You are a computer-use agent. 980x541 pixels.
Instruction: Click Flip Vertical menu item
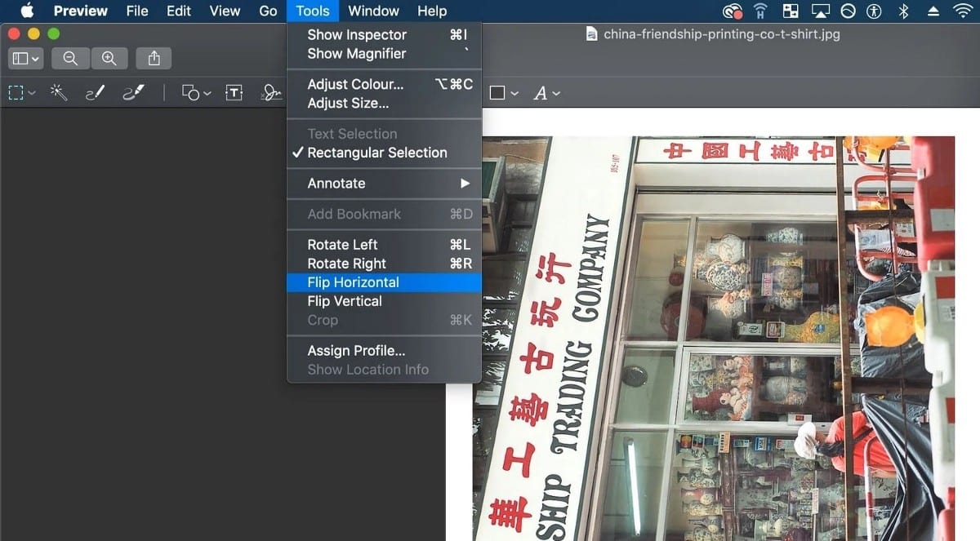click(384, 301)
